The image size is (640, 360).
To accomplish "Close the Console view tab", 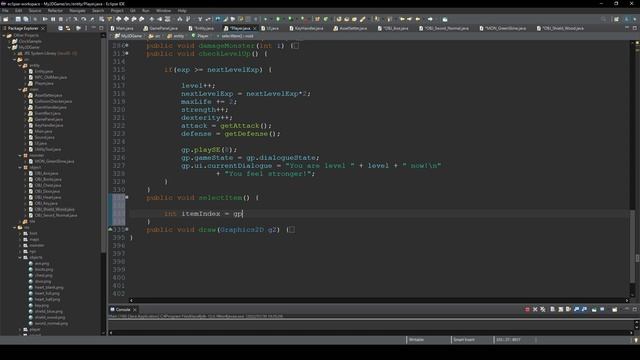I will click(x=135, y=309).
